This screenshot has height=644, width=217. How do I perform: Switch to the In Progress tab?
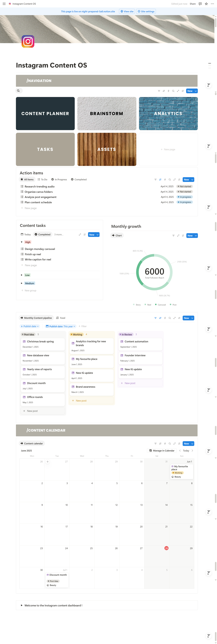coord(59,180)
